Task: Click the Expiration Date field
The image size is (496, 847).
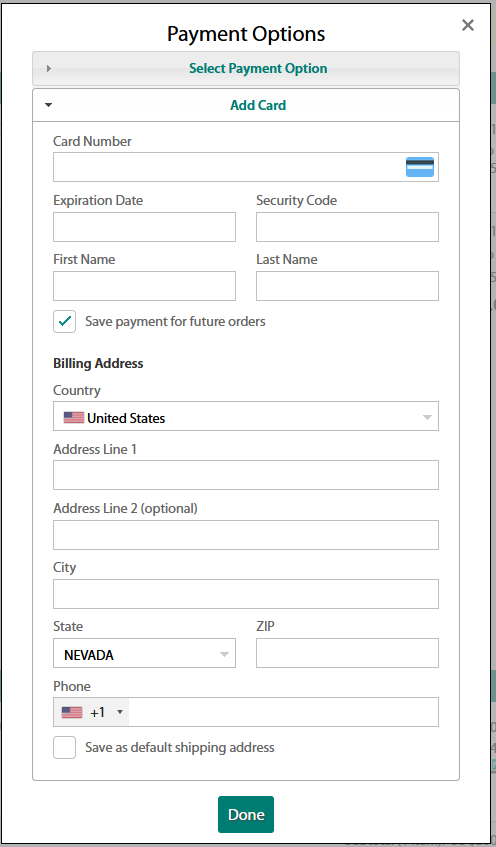Action: point(144,227)
